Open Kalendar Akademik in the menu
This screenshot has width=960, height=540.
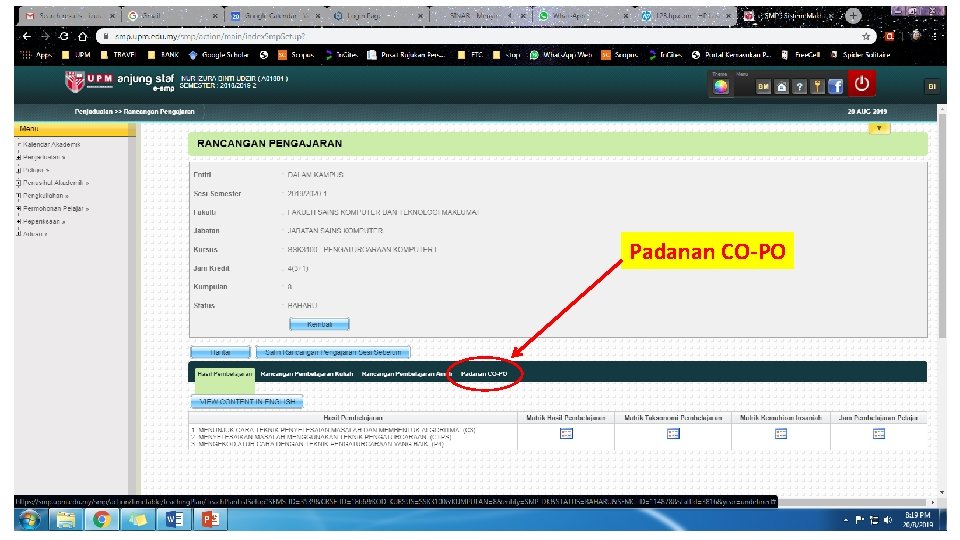(x=50, y=144)
